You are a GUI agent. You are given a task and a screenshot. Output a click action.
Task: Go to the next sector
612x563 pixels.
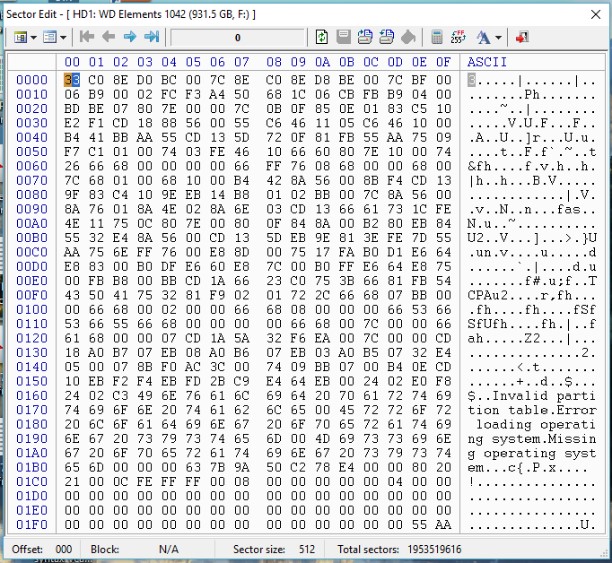[x=130, y=37]
